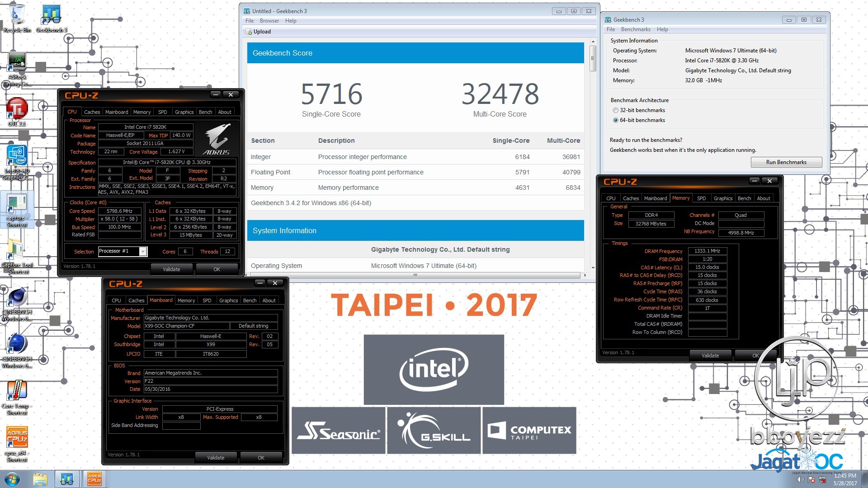Open the Core Temp Shortcut desktop icon
The image size is (868, 488).
tap(17, 398)
